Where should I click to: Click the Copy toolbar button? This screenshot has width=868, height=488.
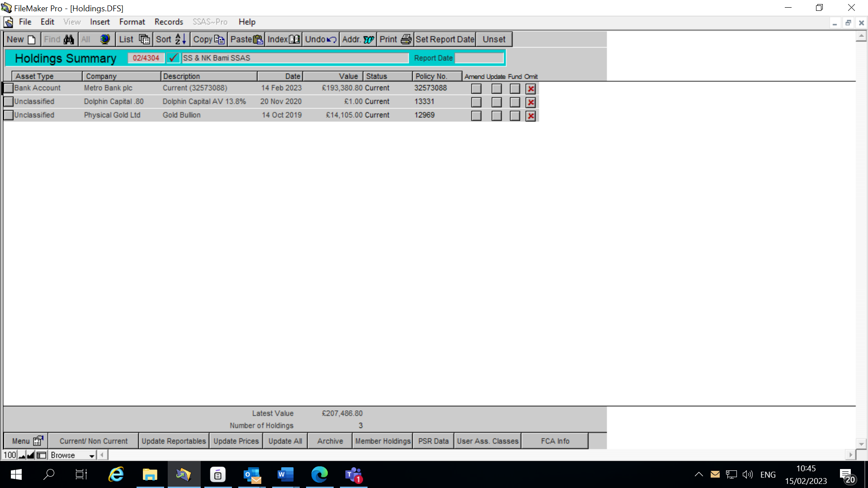point(209,39)
